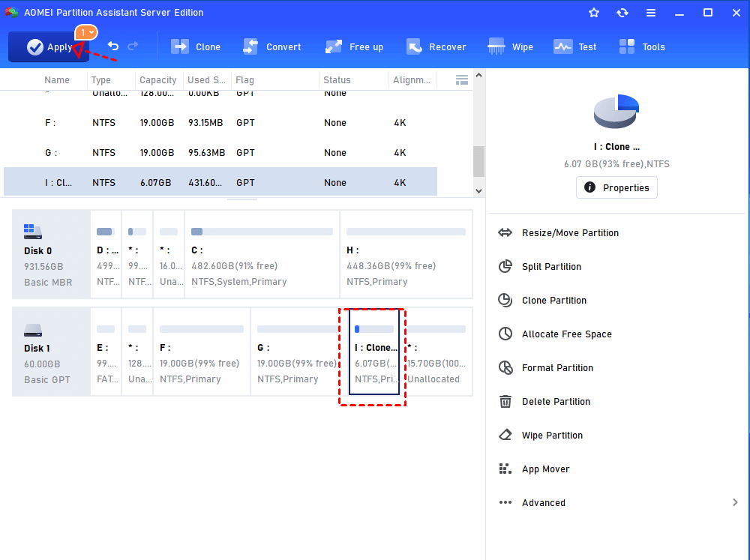Sort by the Flag column header
Viewport: 750px width, 560px height.
(244, 80)
